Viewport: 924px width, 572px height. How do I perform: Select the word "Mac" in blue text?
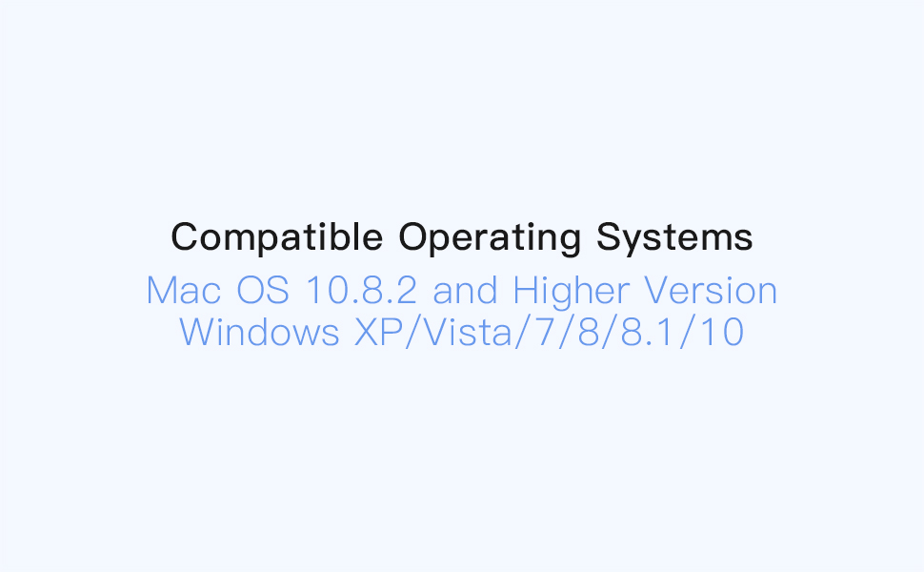click(185, 290)
